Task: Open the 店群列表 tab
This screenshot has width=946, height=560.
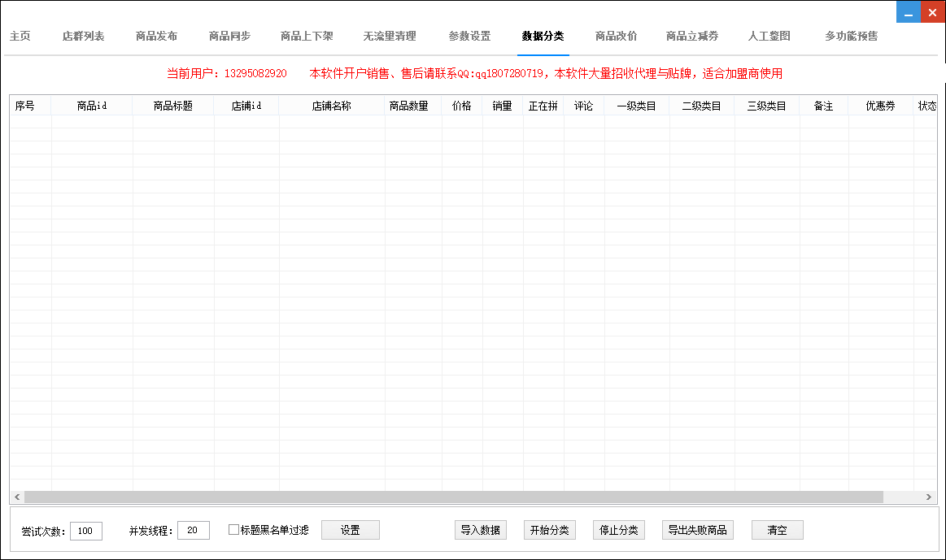Action: click(83, 37)
